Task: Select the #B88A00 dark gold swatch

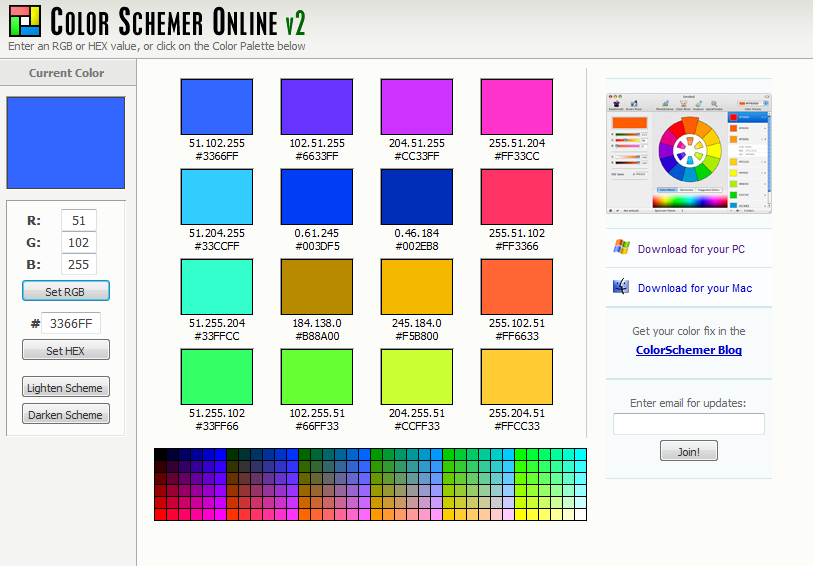Action: point(317,287)
